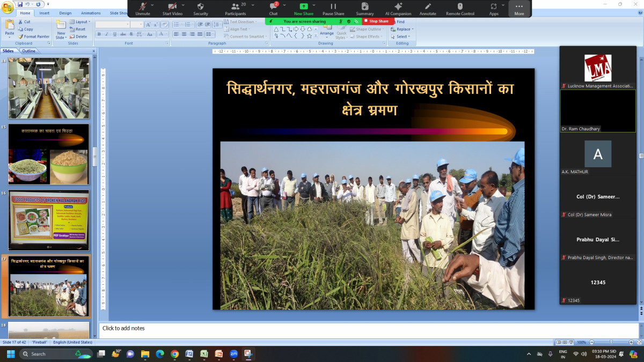
Task: Select slide 15 thumbnail
Action: pyautogui.click(x=49, y=154)
